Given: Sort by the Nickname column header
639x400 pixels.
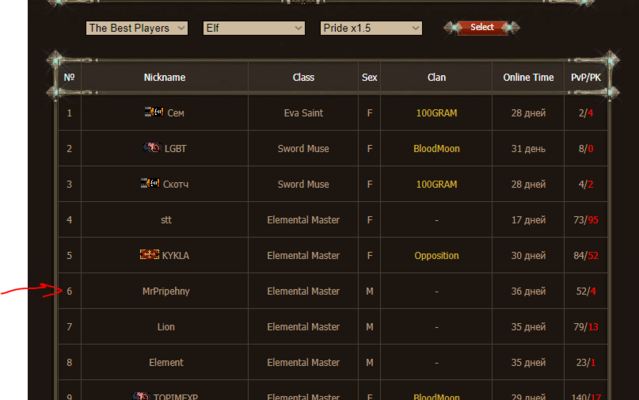Looking at the screenshot, I should pyautogui.click(x=164, y=77).
